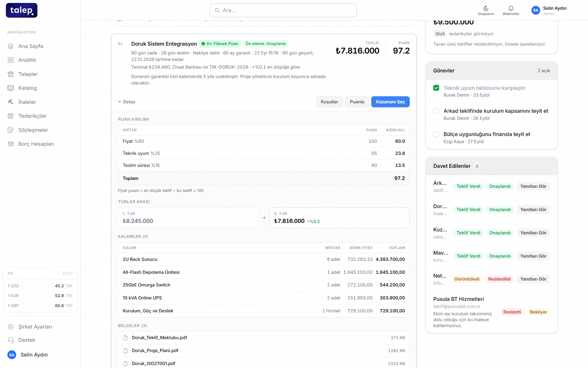This screenshot has height=368, width=588.
Task: Open the Sözleşmeler document icon
Action: pyautogui.click(x=11, y=130)
